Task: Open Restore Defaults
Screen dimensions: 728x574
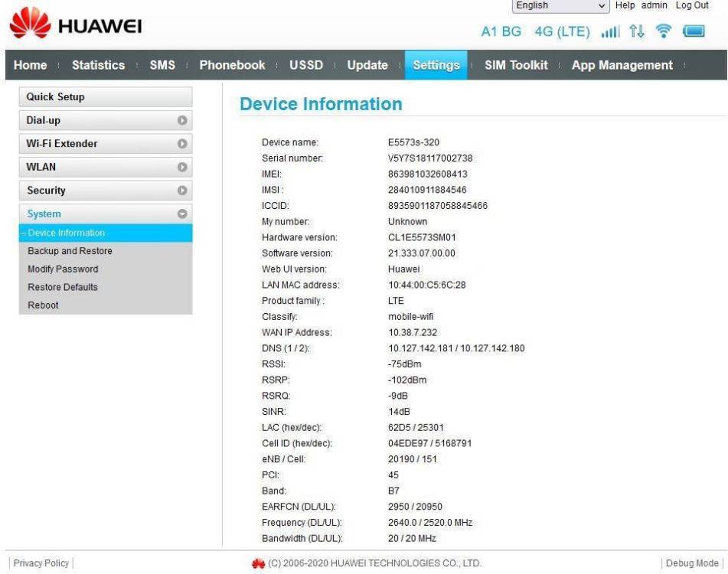Action: coord(63,287)
